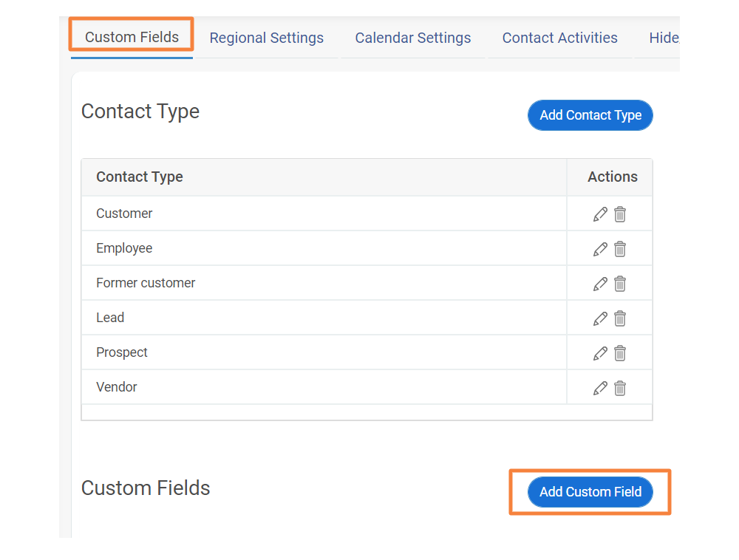
Task: Delete the Vendor contact type
Action: (620, 388)
